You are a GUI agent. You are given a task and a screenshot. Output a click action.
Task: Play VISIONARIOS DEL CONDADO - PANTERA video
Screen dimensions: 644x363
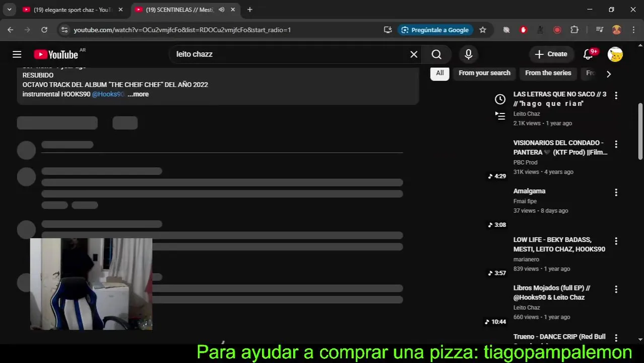[560, 147]
